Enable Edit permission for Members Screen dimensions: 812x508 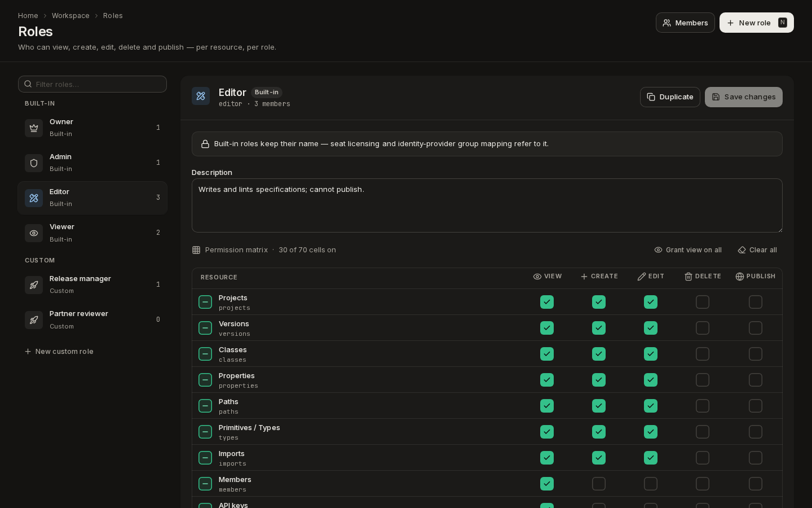coord(651,484)
